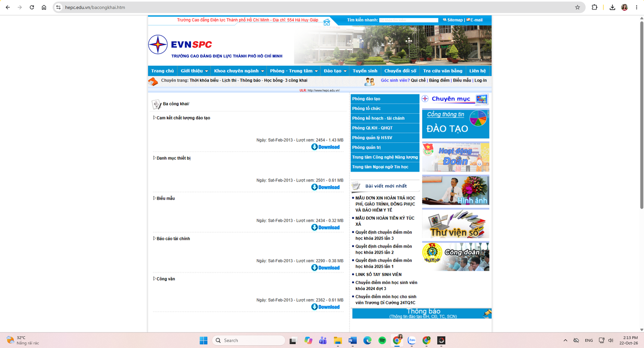Bookmark this page with the star icon
The image size is (644, 348).
(x=577, y=7)
